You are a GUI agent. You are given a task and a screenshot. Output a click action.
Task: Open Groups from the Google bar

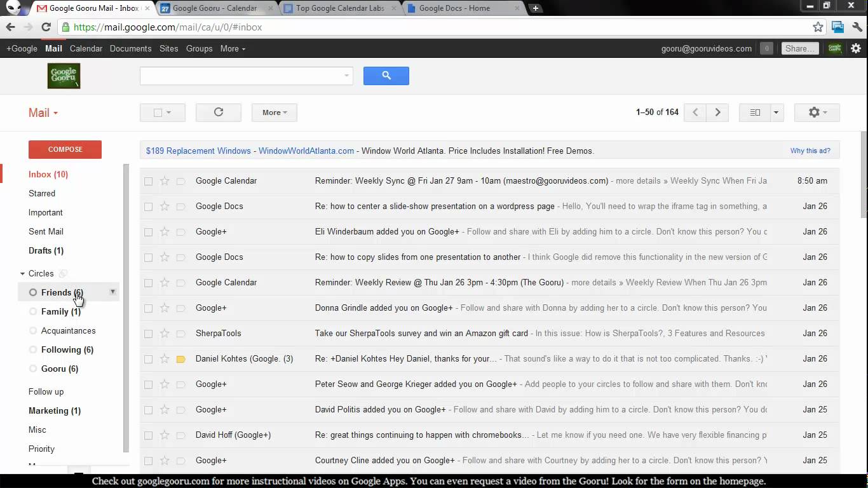tap(199, 48)
